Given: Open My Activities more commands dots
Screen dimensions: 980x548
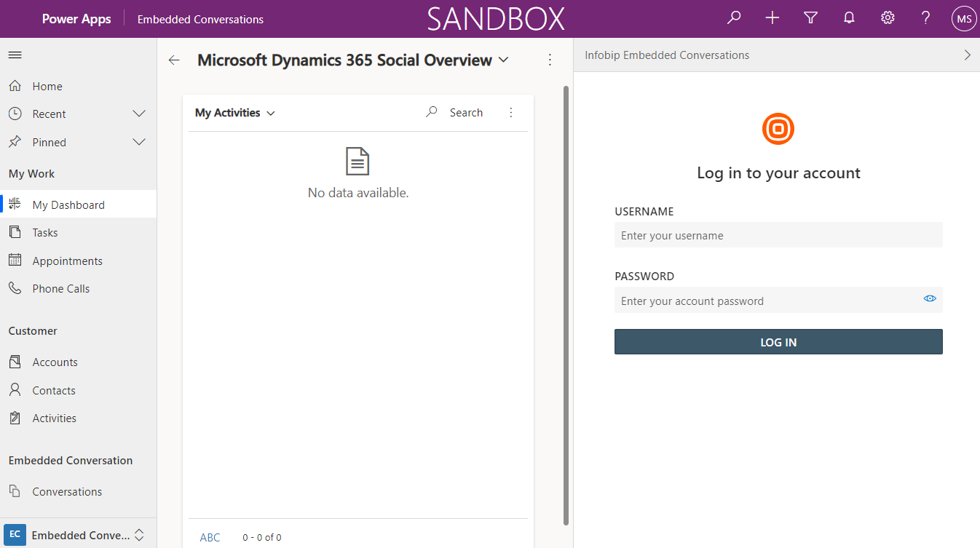Looking at the screenshot, I should 510,113.
